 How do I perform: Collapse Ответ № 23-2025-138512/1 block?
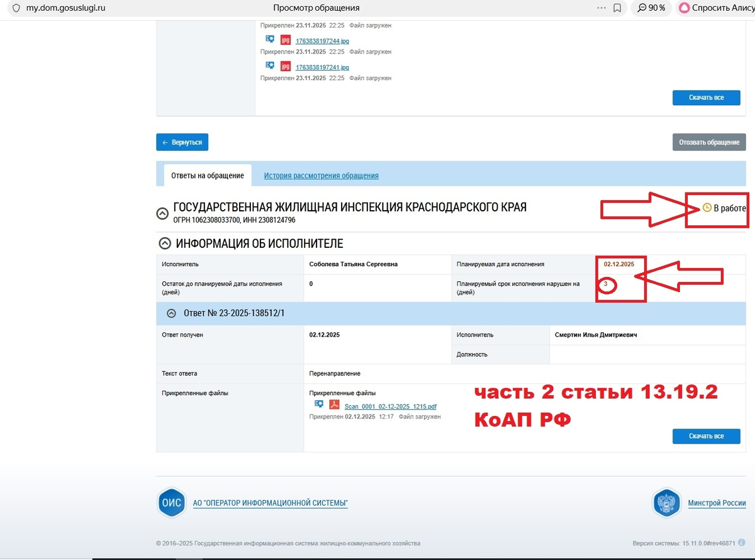point(171,313)
